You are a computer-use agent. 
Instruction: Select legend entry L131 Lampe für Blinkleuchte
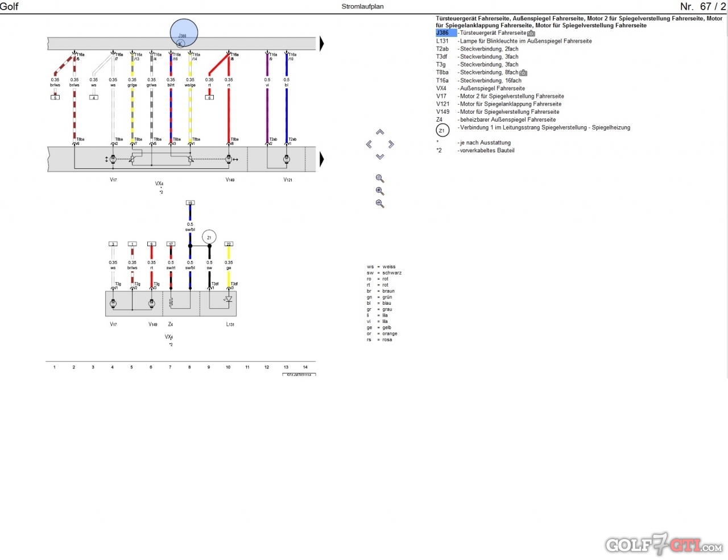[x=514, y=41]
